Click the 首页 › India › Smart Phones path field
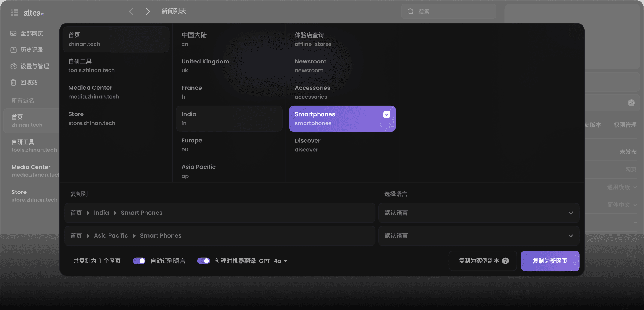The image size is (644, 310). pos(220,213)
